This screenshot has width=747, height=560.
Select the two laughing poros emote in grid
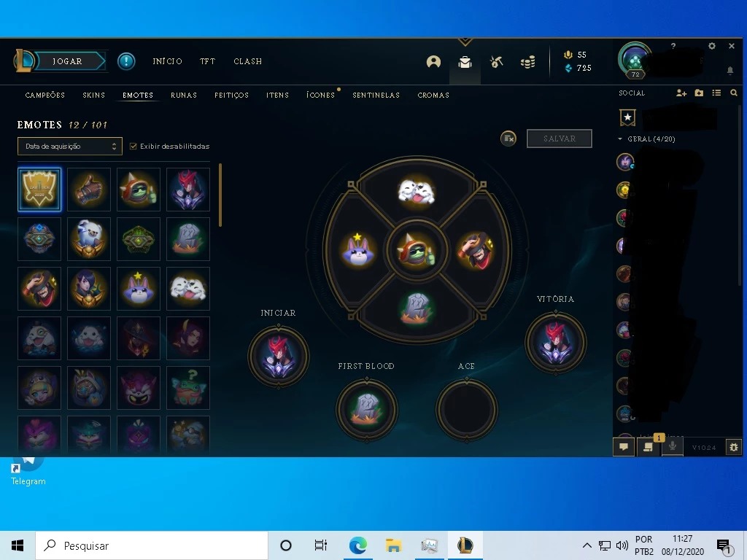point(188,289)
